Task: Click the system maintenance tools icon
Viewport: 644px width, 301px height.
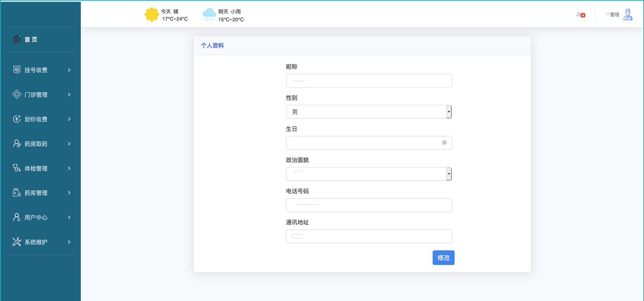Action: (17, 242)
